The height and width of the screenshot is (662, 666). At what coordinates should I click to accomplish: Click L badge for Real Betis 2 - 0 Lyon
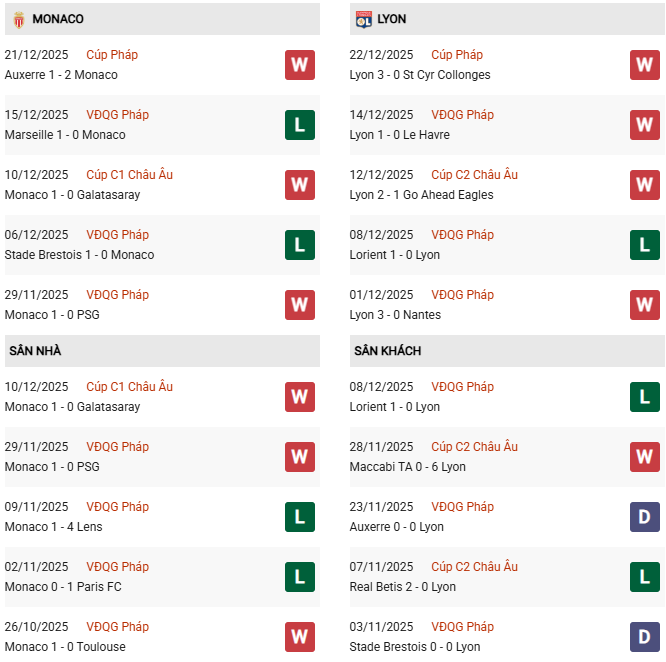tap(644, 577)
